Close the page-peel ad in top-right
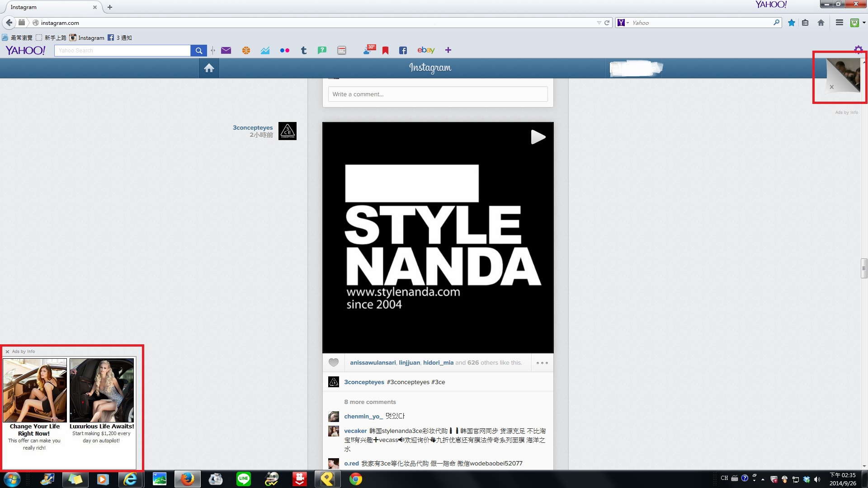The height and width of the screenshot is (488, 868). (x=831, y=87)
